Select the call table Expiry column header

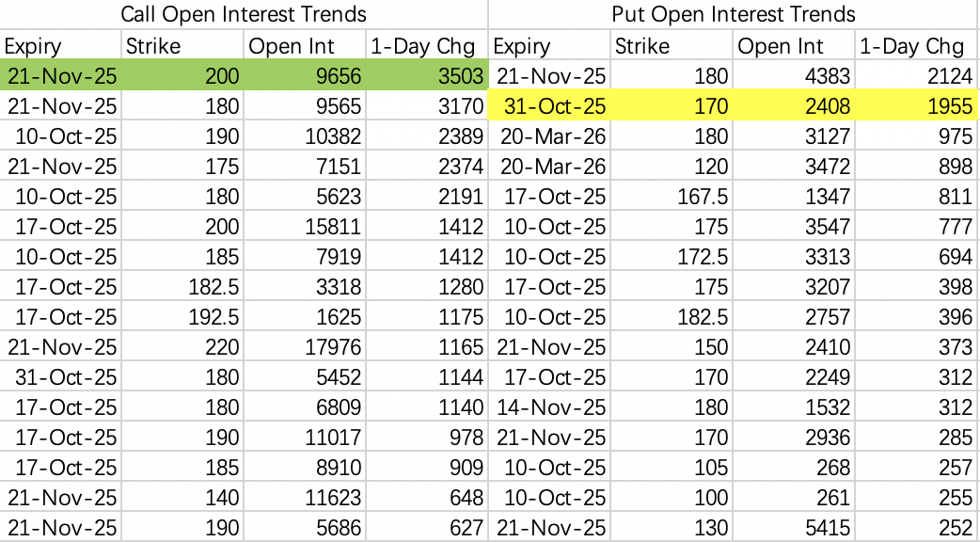point(36,46)
